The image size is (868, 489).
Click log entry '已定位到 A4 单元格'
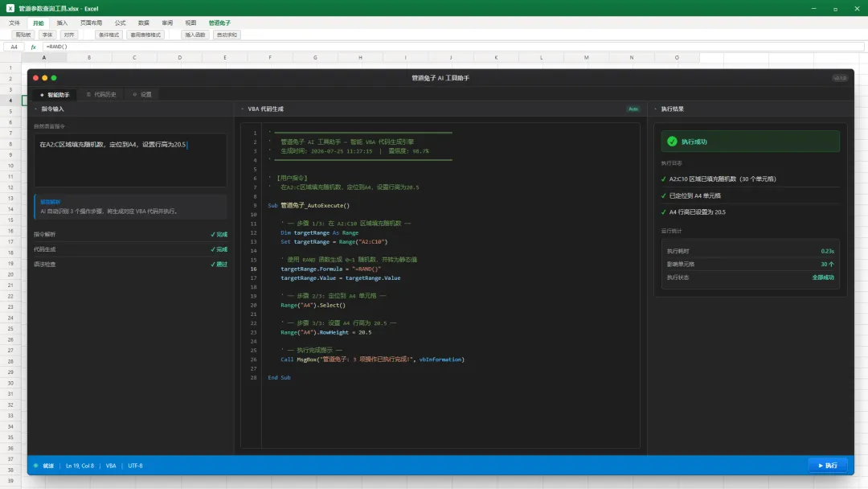[750, 196]
